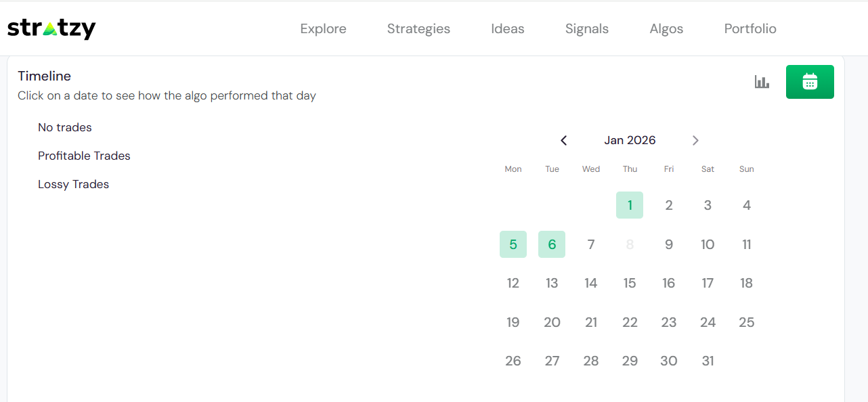Click the Jan 2026 month label
The height and width of the screenshot is (402, 868).
click(630, 140)
